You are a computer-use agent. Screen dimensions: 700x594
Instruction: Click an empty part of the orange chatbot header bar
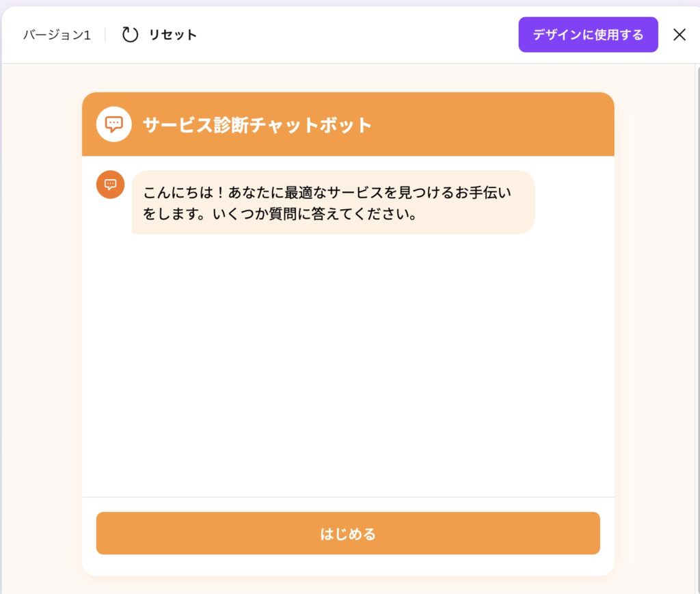click(491, 124)
